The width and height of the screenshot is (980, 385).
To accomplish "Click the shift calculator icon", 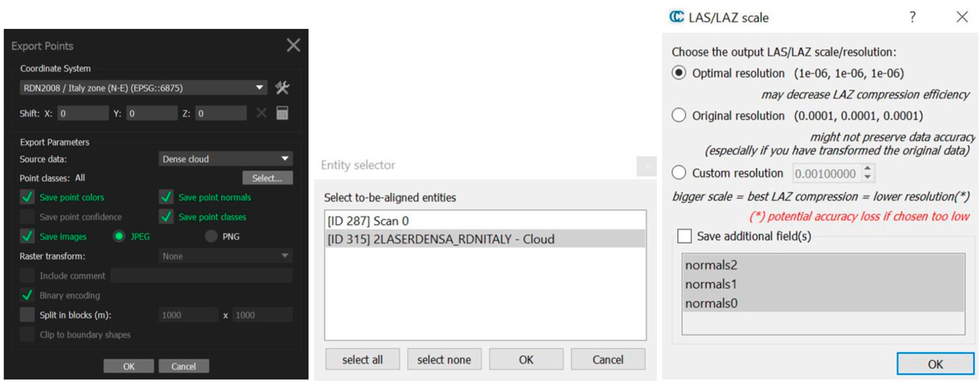I will click(x=282, y=113).
